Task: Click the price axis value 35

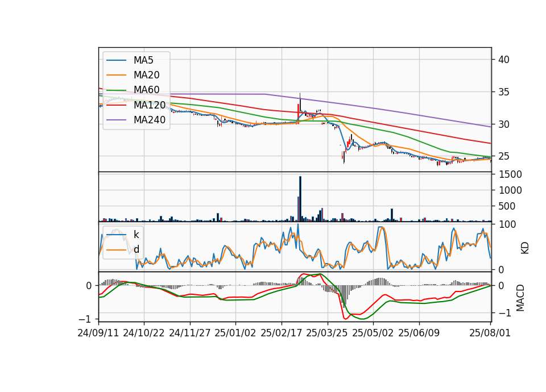Action: click(x=503, y=92)
